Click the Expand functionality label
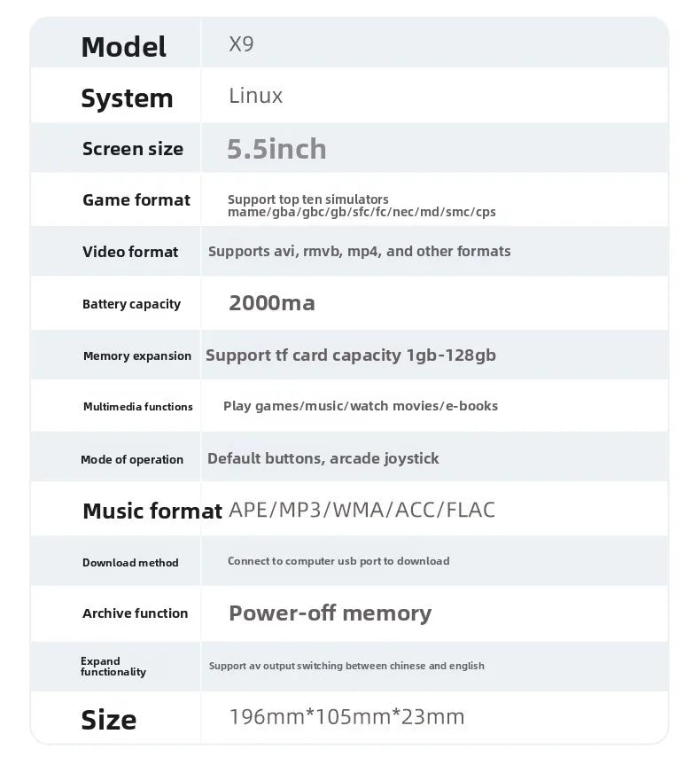700x773 pixels. tap(113, 667)
